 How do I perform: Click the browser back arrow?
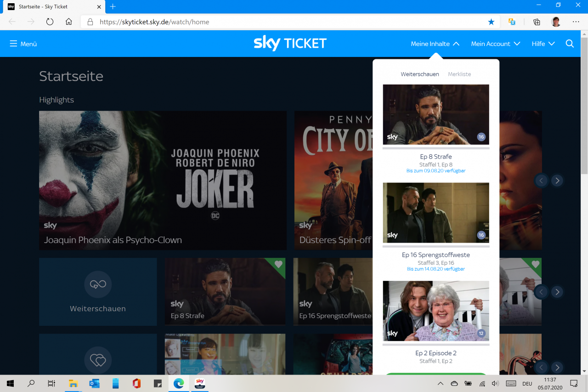[x=12, y=22]
